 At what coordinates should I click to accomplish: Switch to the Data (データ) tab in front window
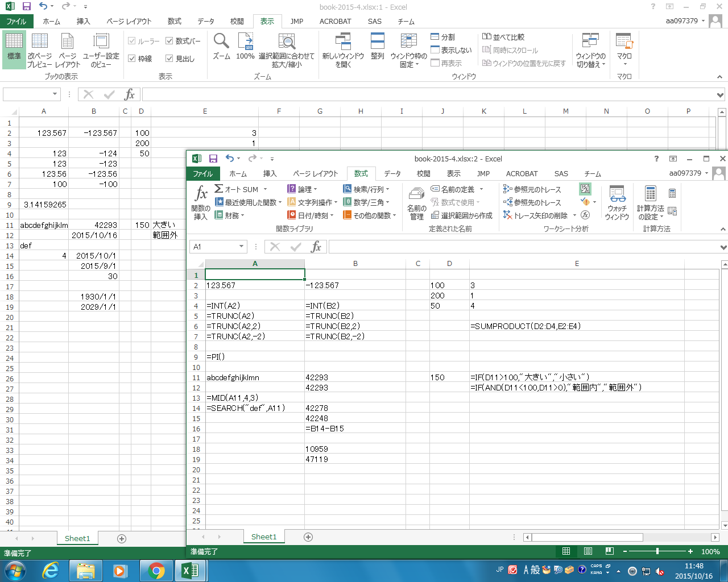click(392, 173)
